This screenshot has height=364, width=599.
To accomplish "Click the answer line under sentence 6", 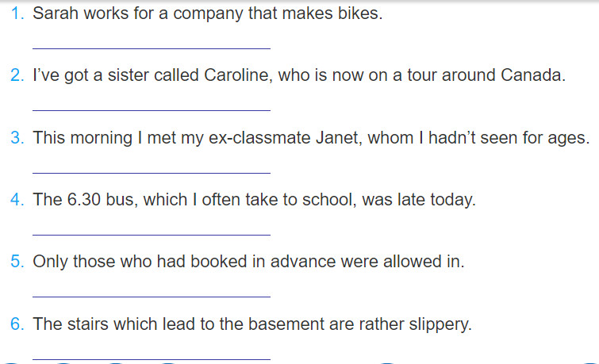I will (x=152, y=359).
